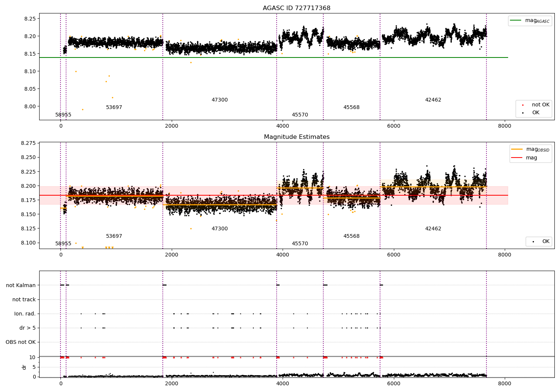
Task: Click obsid label 47300 in Magnitude Estimates plot
Action: (220, 229)
